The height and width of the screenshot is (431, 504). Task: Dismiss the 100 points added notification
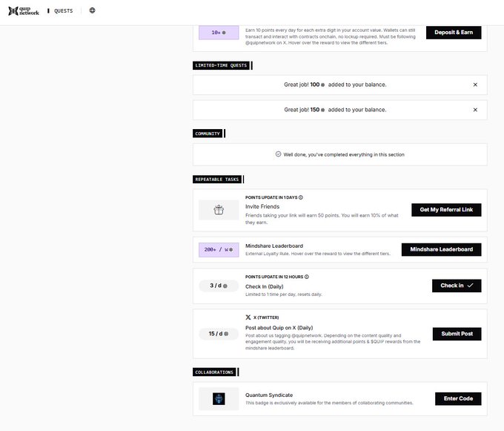pyautogui.click(x=475, y=85)
